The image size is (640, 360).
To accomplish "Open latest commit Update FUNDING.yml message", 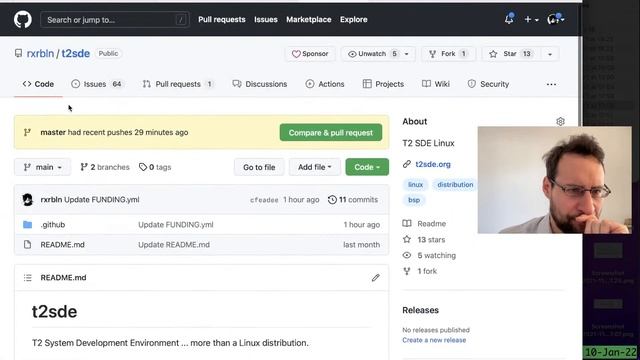I will tap(102, 200).
